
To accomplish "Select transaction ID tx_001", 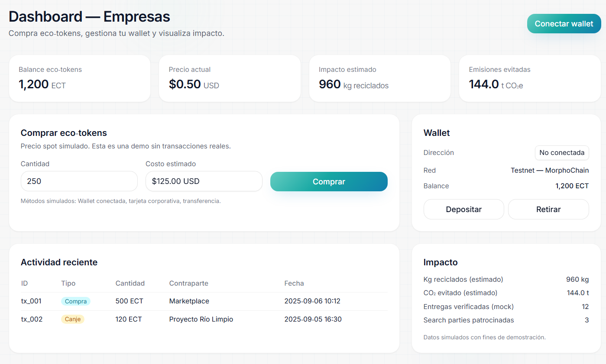I will (32, 301).
